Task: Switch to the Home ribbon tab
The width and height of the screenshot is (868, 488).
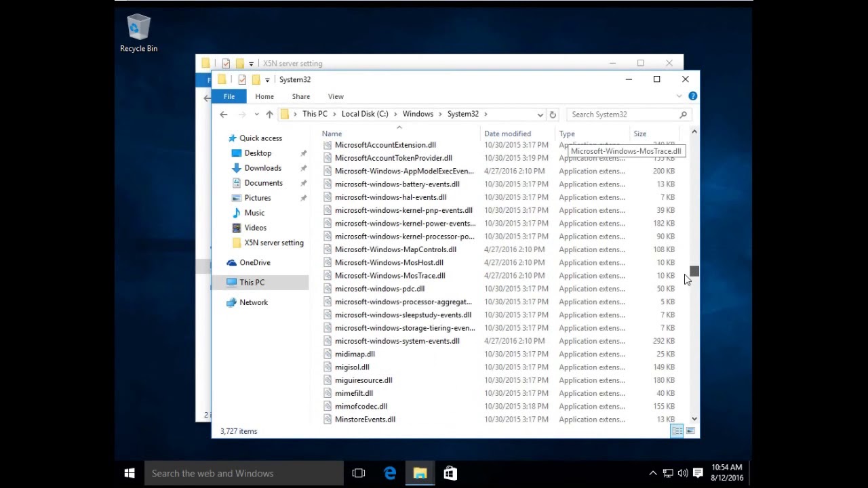Action: [264, 96]
